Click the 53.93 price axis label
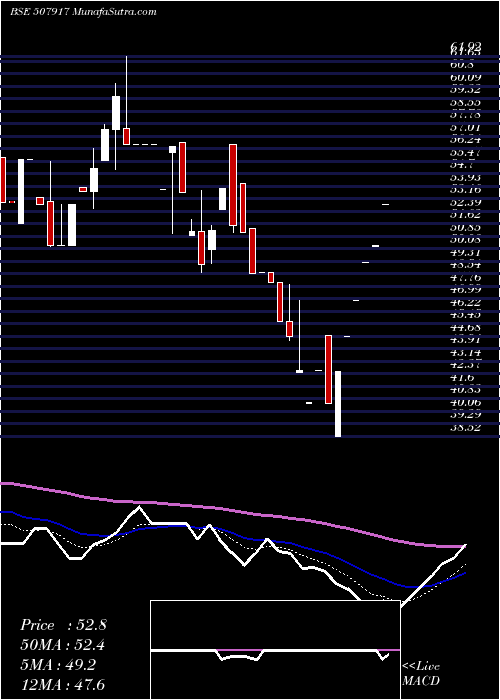The height and width of the screenshot is (700, 500). pyautogui.click(x=466, y=177)
